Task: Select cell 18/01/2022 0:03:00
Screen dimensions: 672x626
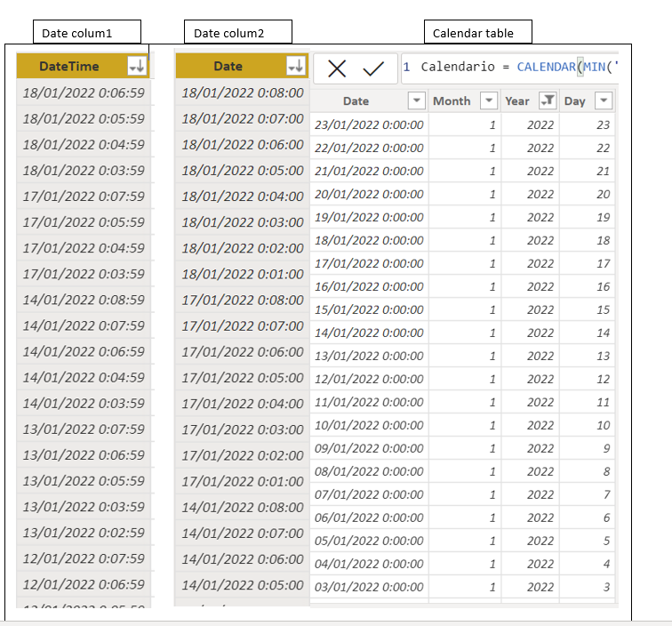Action: pos(243,222)
